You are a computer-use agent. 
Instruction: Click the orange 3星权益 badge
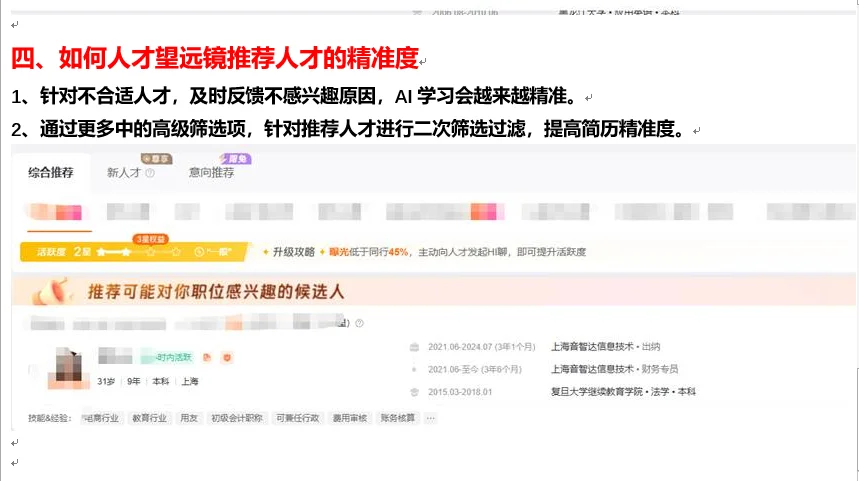150,239
